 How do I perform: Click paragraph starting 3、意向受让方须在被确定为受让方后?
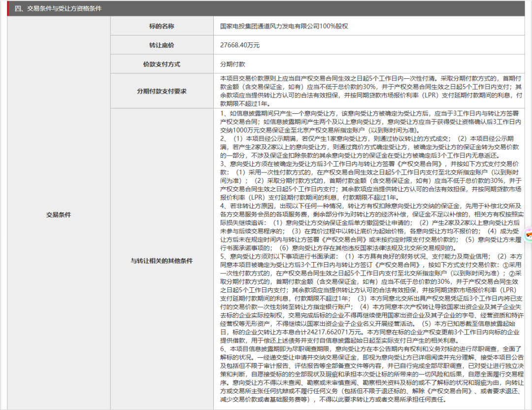[370, 180]
